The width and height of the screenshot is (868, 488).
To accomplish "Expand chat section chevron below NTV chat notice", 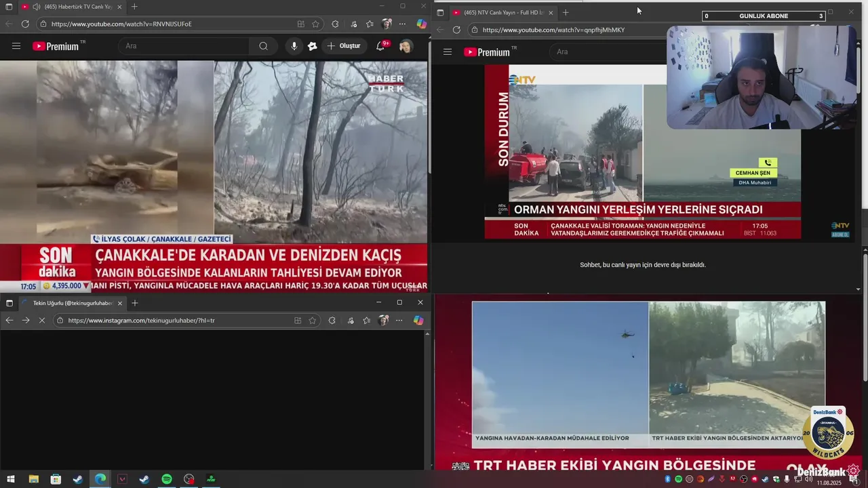I will point(858,289).
